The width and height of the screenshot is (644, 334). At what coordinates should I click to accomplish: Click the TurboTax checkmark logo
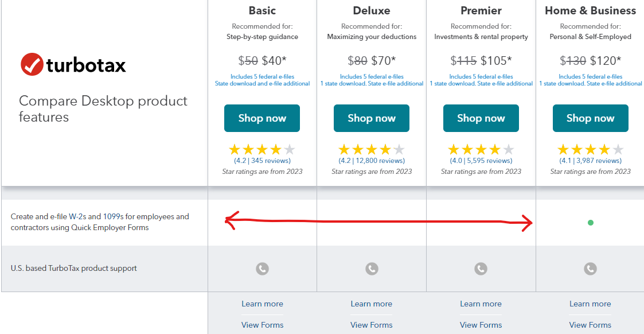32,65
